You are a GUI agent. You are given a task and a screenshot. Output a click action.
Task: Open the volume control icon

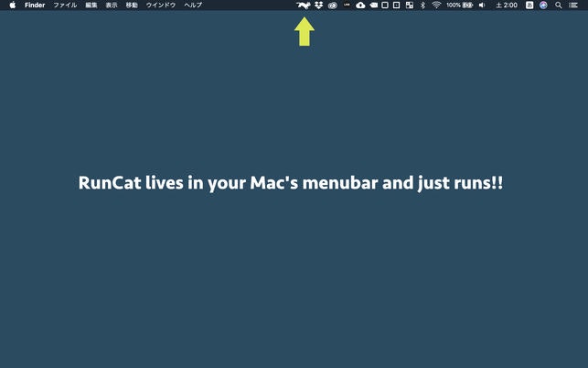482,5
